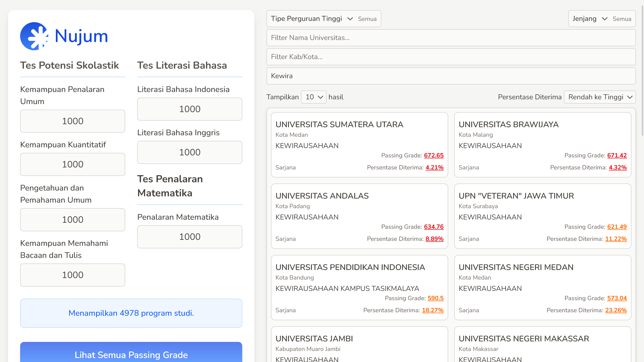This screenshot has height=362, width=644.
Task: Click Kota Malang location text
Action: click(x=476, y=135)
